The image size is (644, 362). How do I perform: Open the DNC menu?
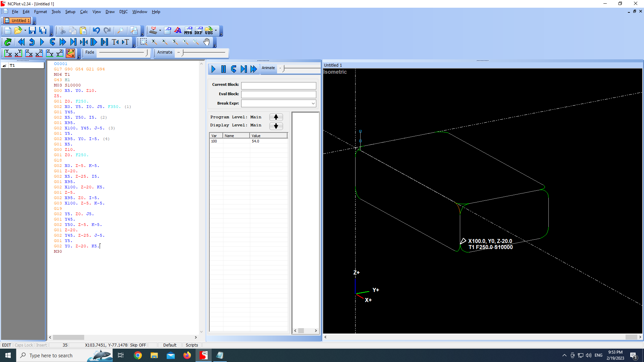123,12
